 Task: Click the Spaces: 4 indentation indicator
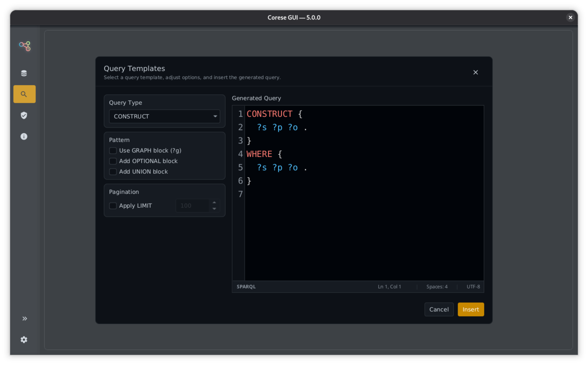pyautogui.click(x=437, y=287)
